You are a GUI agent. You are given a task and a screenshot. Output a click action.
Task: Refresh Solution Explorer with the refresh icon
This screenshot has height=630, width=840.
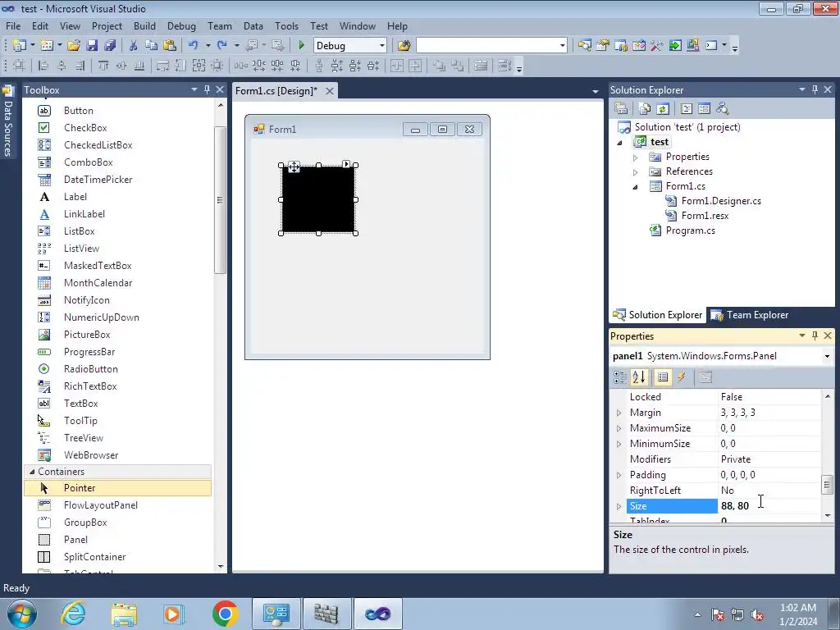coord(663,109)
